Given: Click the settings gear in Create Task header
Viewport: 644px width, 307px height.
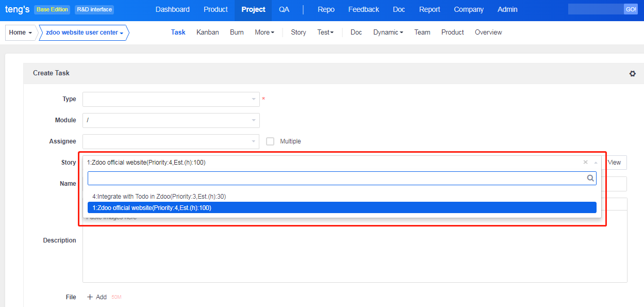Looking at the screenshot, I should pyautogui.click(x=632, y=74).
